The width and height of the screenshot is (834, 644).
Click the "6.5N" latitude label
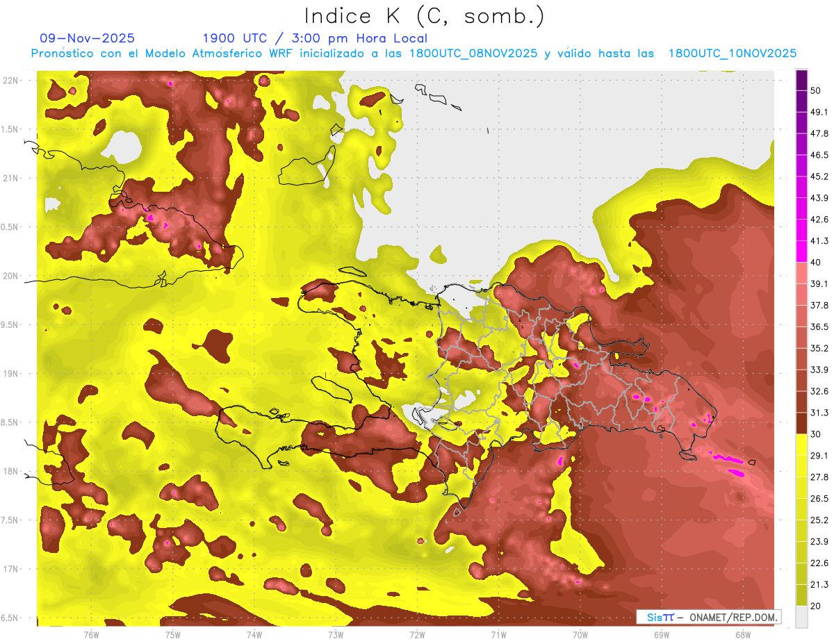click(9, 618)
